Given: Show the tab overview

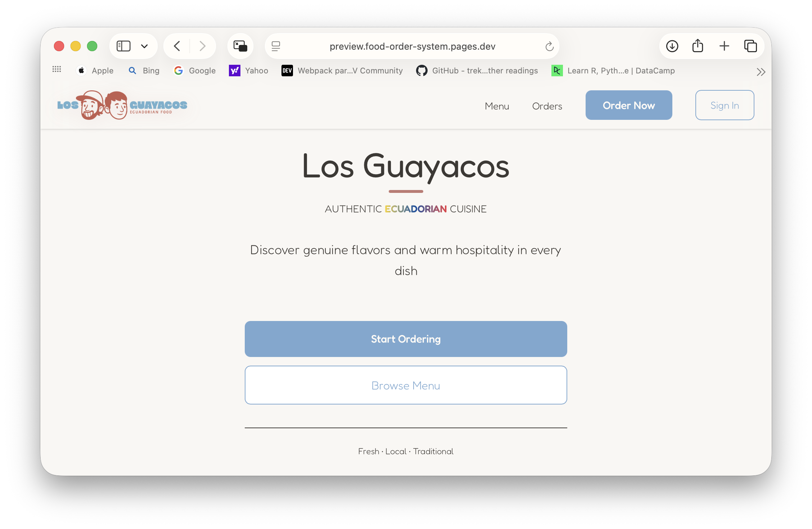Looking at the screenshot, I should (x=751, y=46).
